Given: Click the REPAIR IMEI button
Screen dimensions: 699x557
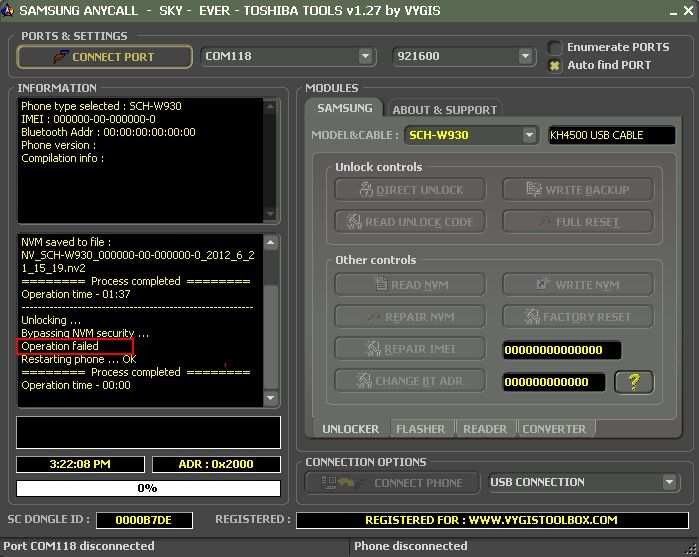Looking at the screenshot, I should (410, 349).
